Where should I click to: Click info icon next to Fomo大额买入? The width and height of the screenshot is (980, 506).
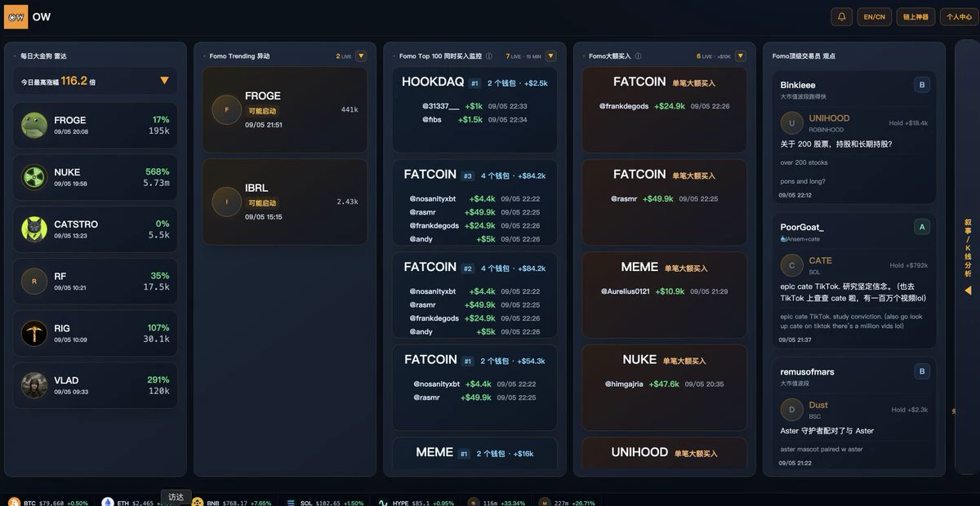tap(639, 56)
